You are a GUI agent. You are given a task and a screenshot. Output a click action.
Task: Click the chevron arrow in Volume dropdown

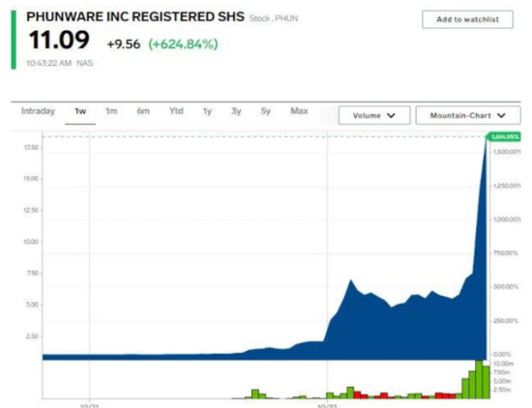tap(391, 116)
